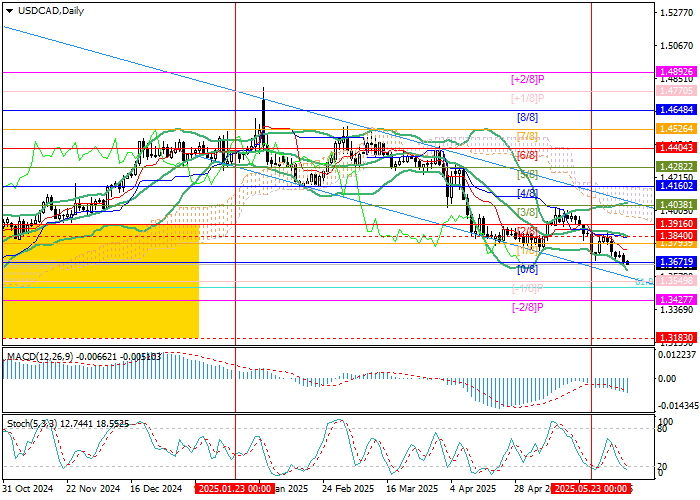Click the [0/8] Murrey level label
This screenshot has width=700, height=500.
[x=527, y=269]
